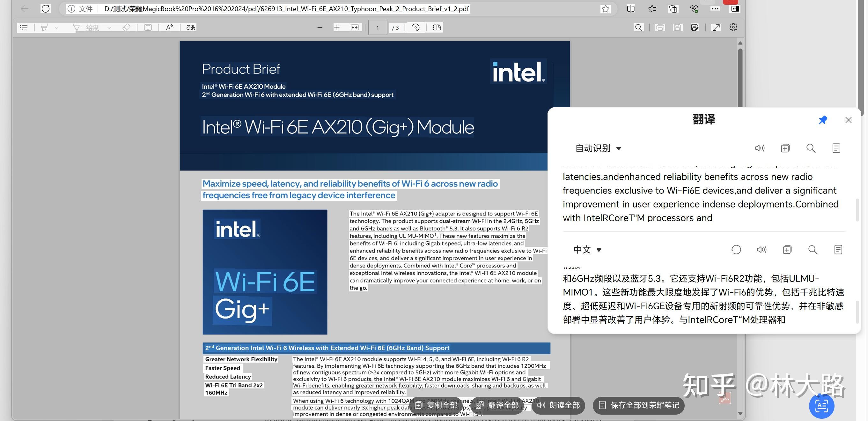Click the 翻译全部 button
Viewport: 868px width, 421px height.
coord(497,405)
